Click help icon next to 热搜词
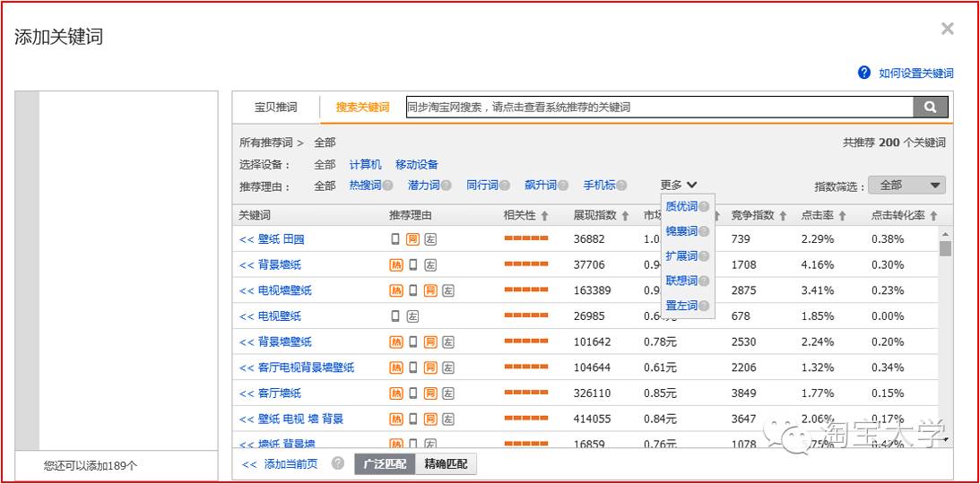Image resolution: width=980 pixels, height=484 pixels. click(387, 186)
